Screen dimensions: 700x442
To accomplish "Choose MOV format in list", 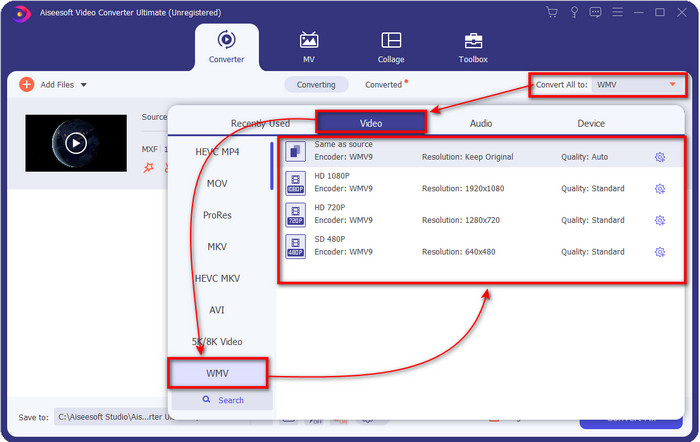I will [217, 183].
